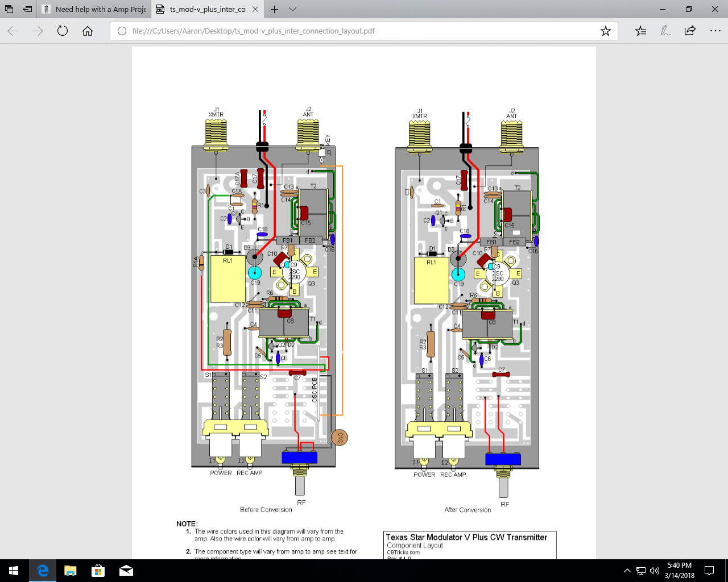Open the Favorites Hub panel
Image resolution: width=728 pixels, height=582 pixels.
(640, 31)
